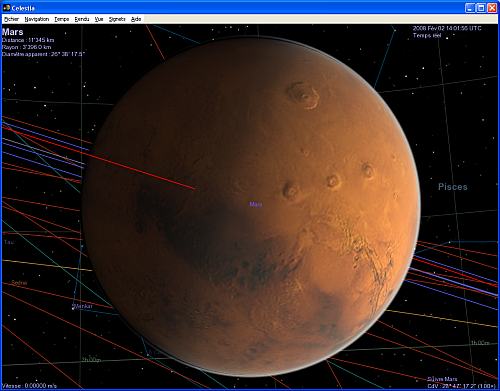This screenshot has width=500, height=391.
Task: Select the orange Sedna orbit label
Action: click(x=19, y=283)
